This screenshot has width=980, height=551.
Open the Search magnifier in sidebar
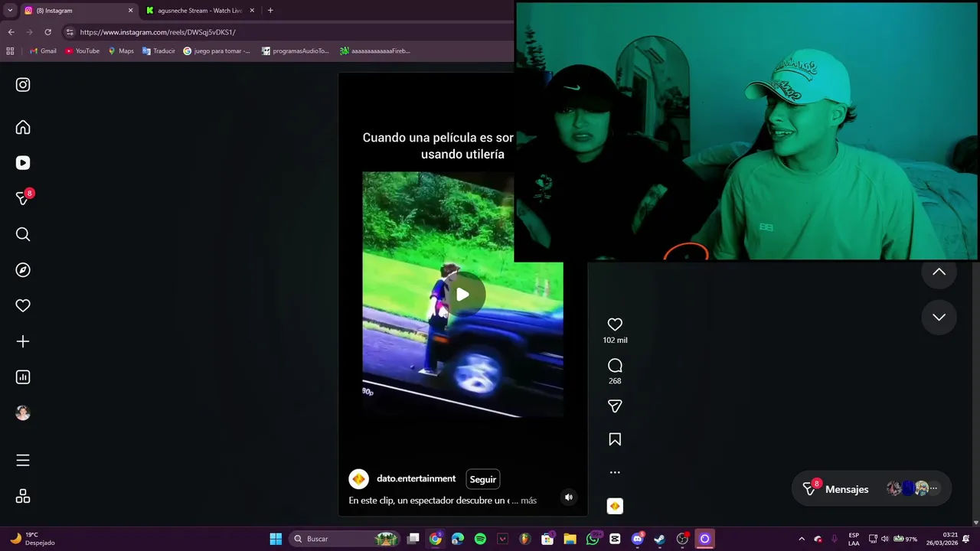click(x=23, y=234)
